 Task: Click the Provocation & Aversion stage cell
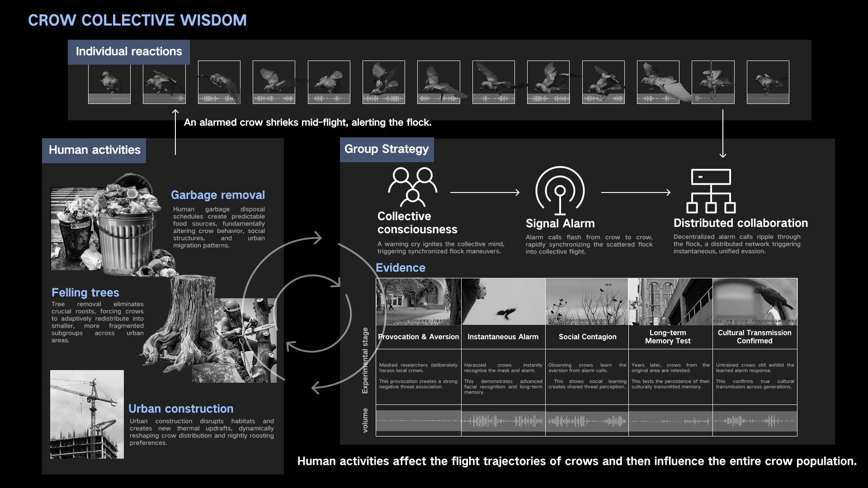418,337
